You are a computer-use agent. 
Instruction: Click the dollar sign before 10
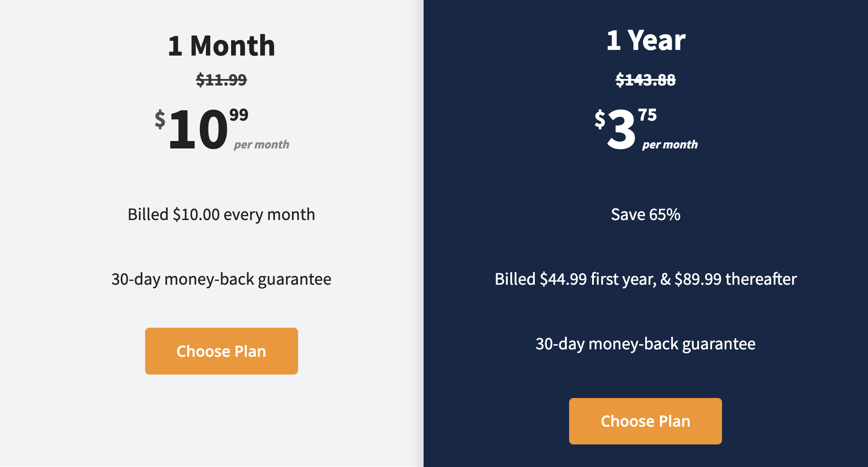pyautogui.click(x=160, y=119)
